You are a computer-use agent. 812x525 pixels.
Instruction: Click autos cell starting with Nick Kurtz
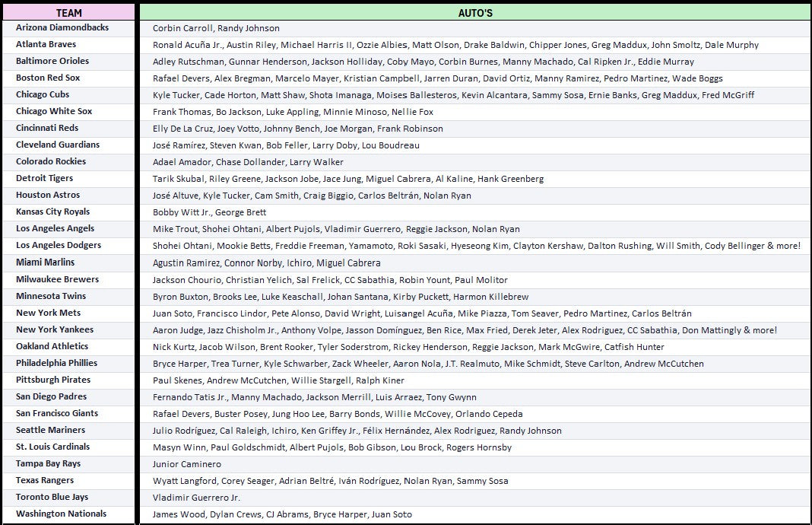click(475, 347)
